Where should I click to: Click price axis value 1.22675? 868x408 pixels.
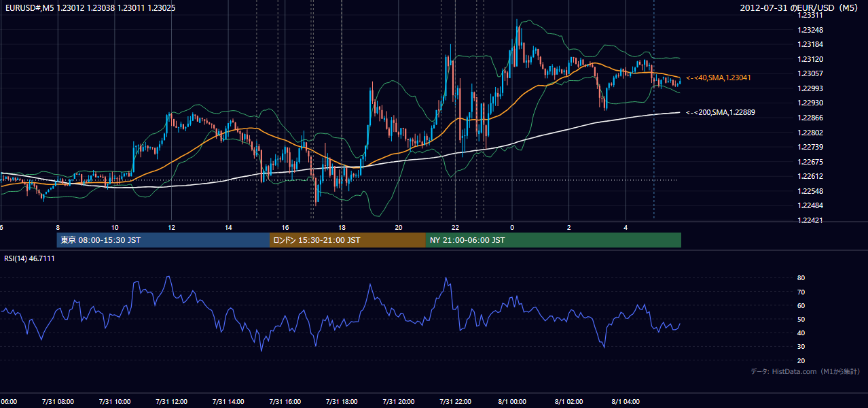[x=810, y=162]
